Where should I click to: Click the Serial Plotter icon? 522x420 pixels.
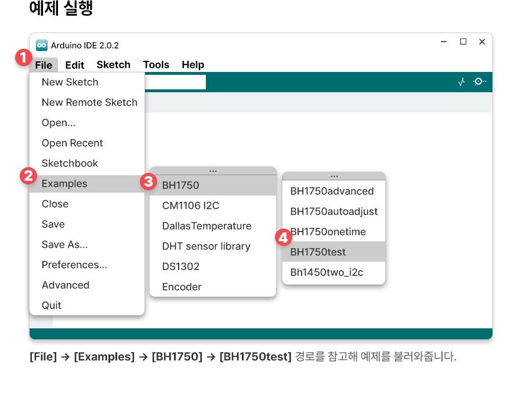pos(462,82)
